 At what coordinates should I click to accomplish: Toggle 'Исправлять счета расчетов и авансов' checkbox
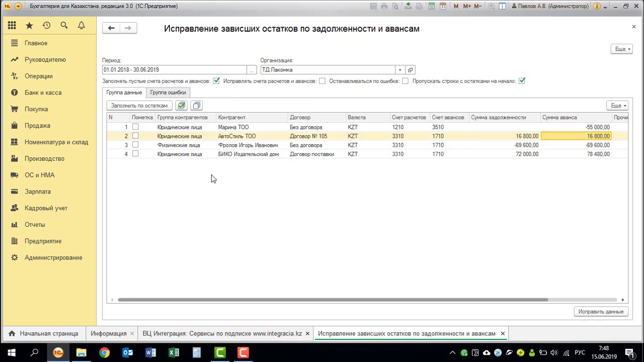322,81
